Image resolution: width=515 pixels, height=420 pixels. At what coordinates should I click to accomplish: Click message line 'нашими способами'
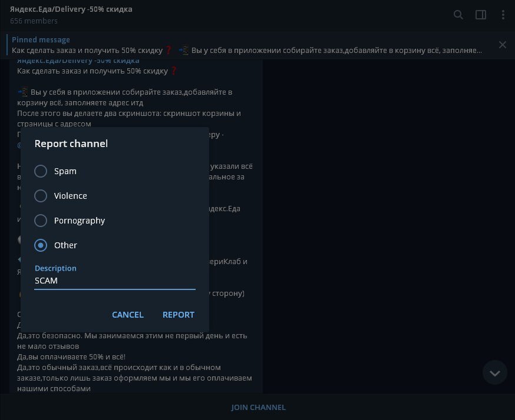pyautogui.click(x=54, y=388)
